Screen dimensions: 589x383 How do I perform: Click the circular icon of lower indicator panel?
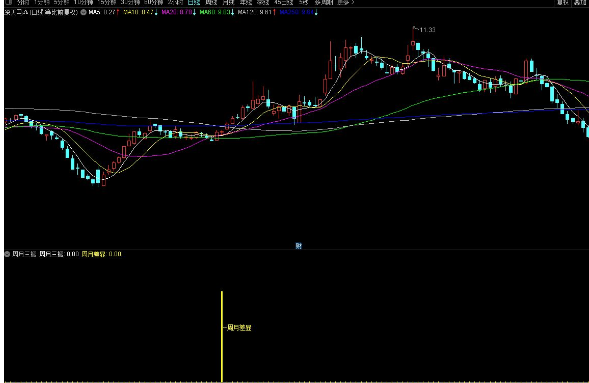(x=7, y=254)
